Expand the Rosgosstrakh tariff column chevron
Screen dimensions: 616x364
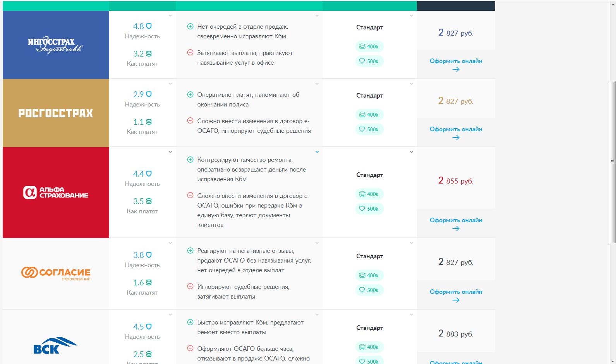point(412,84)
